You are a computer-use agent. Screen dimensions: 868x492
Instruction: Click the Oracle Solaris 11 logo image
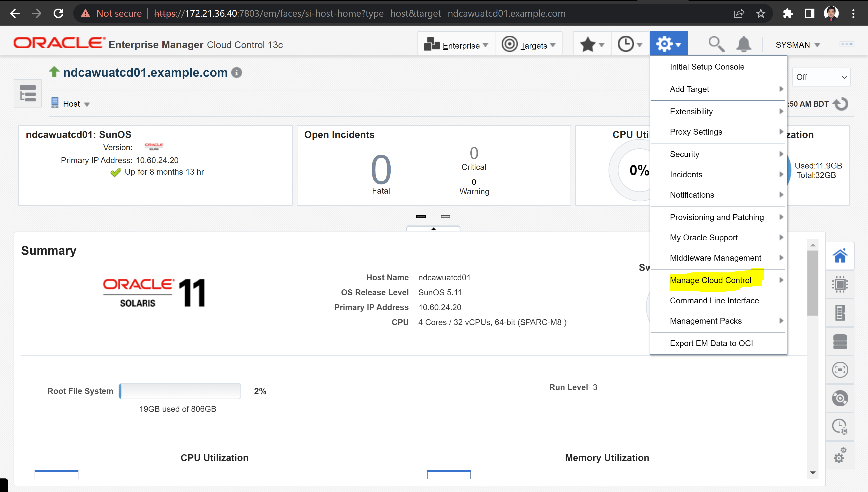(154, 293)
